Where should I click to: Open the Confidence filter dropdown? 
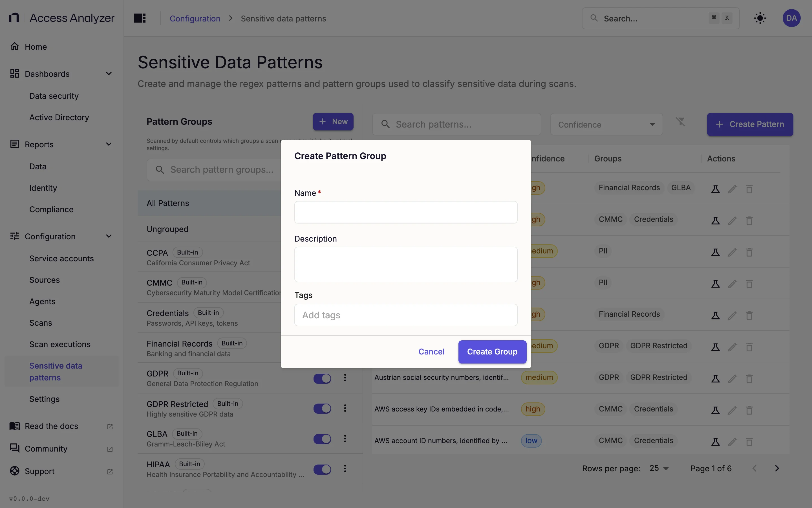pos(606,125)
